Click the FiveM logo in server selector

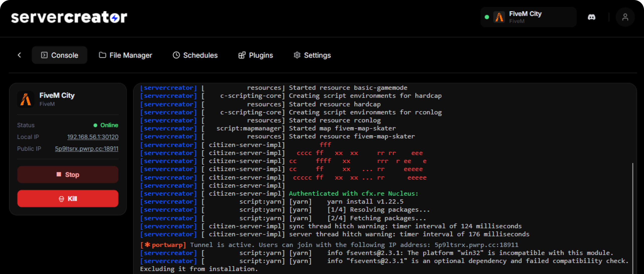[499, 17]
